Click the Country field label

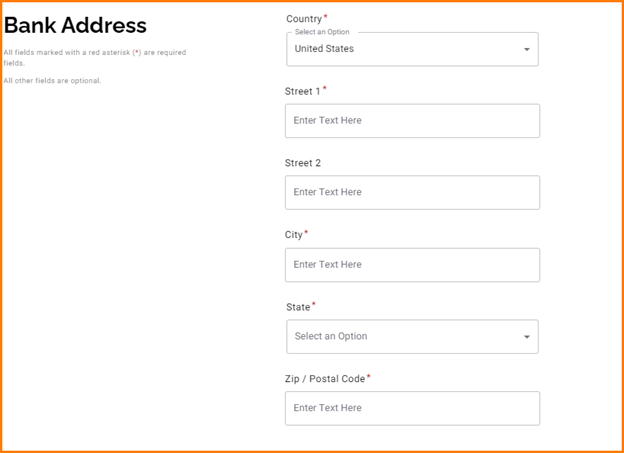pos(304,19)
